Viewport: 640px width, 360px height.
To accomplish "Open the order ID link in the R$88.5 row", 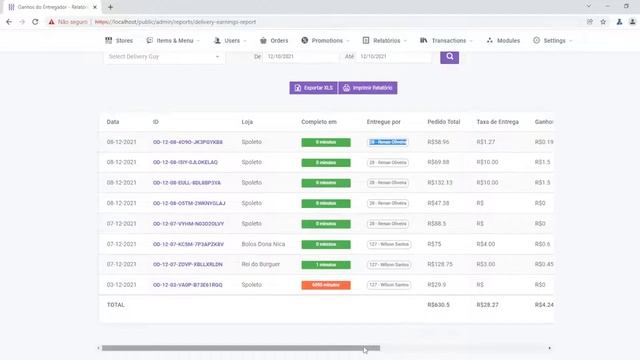I will tap(188, 224).
